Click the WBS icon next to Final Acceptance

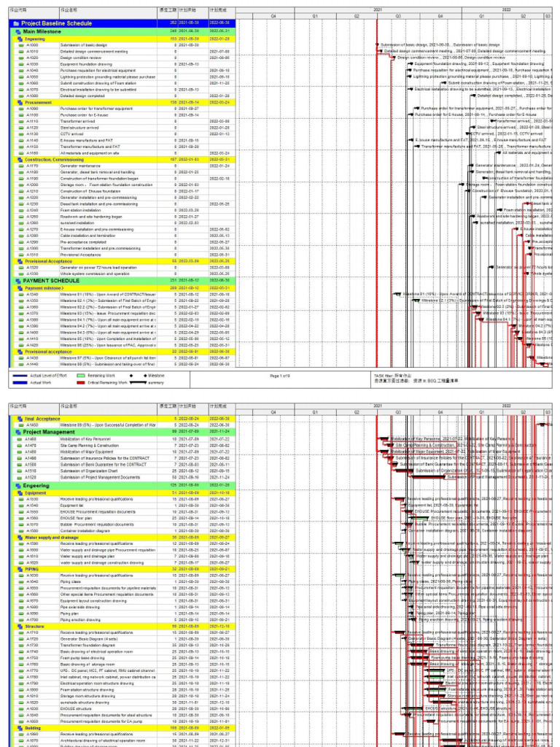click(x=20, y=419)
